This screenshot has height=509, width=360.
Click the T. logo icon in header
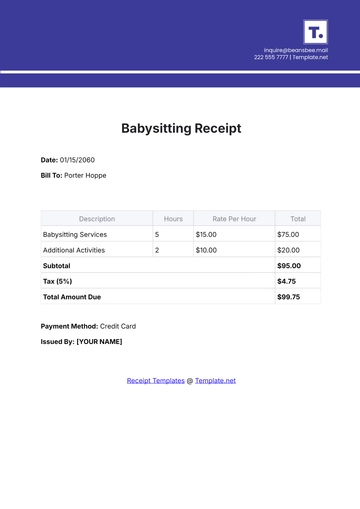(315, 32)
